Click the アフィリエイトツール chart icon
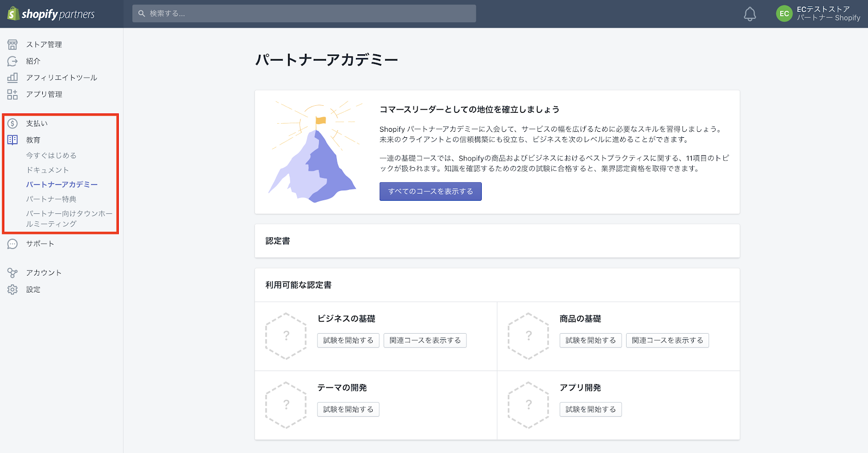This screenshot has height=453, width=868. click(12, 78)
